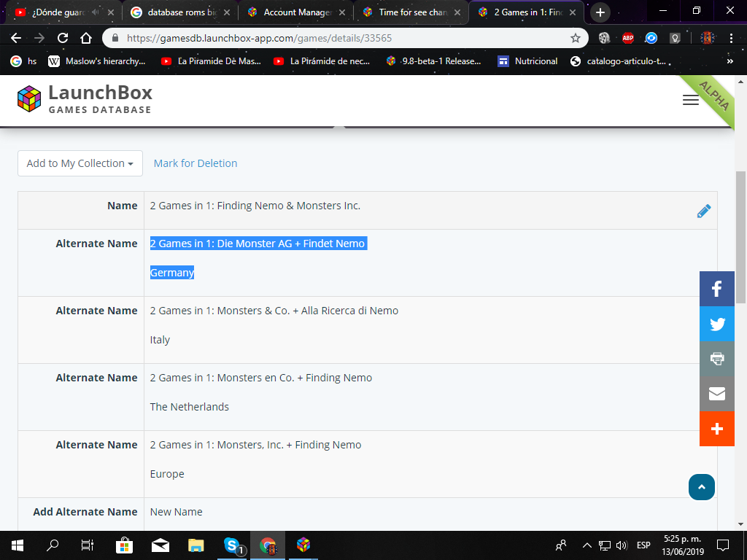Open the People icon in taskbar
Image resolution: width=747 pixels, height=560 pixels.
tap(561, 545)
